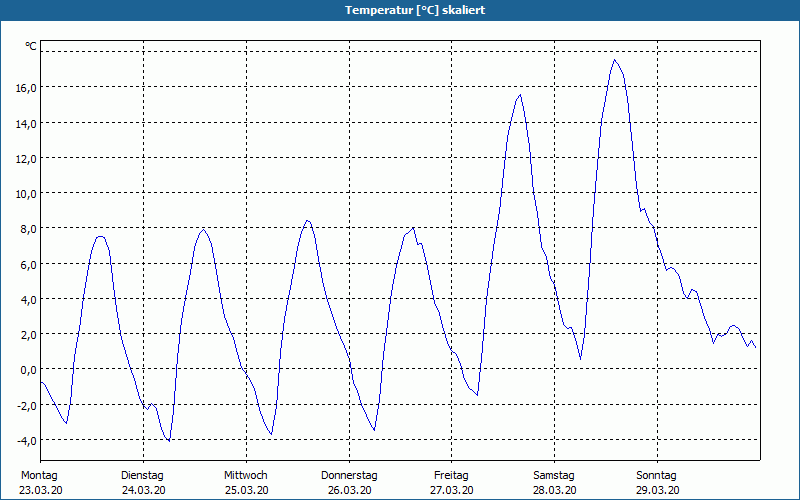Click the date 25.03.20
The height and width of the screenshot is (500, 800).
click(247, 490)
